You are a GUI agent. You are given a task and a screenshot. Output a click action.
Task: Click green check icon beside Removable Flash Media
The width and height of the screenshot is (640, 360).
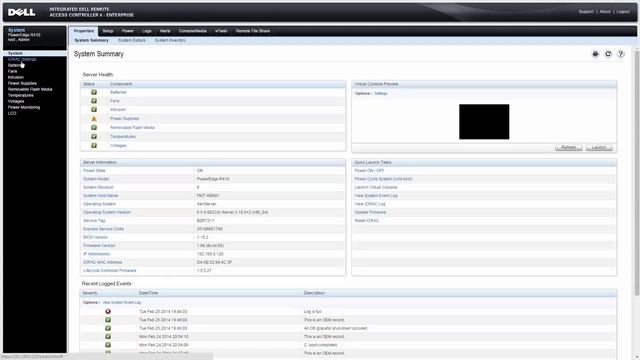coord(94,127)
